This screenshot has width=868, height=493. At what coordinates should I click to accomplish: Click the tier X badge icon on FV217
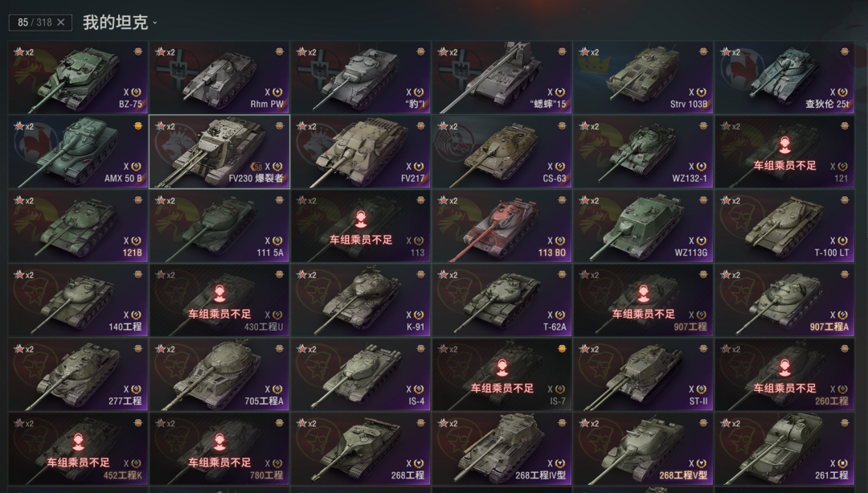(x=419, y=166)
